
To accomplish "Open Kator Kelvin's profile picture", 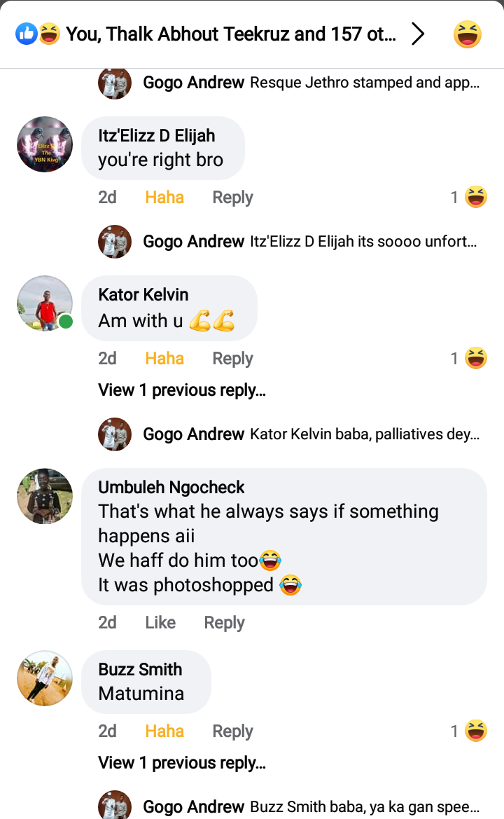I will [45, 303].
